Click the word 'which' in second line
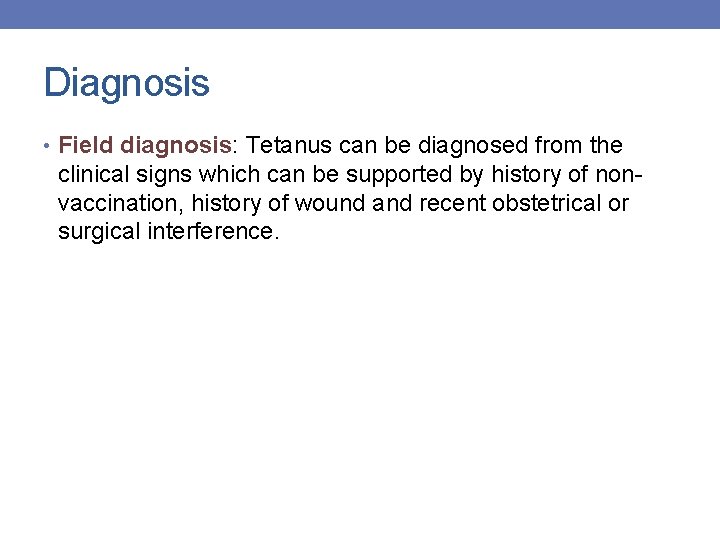Viewport: 720px width, 540px height. click(x=228, y=175)
